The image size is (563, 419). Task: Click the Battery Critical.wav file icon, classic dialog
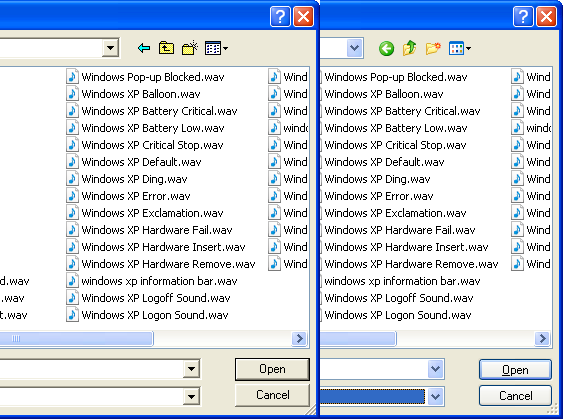pyautogui.click(x=72, y=111)
